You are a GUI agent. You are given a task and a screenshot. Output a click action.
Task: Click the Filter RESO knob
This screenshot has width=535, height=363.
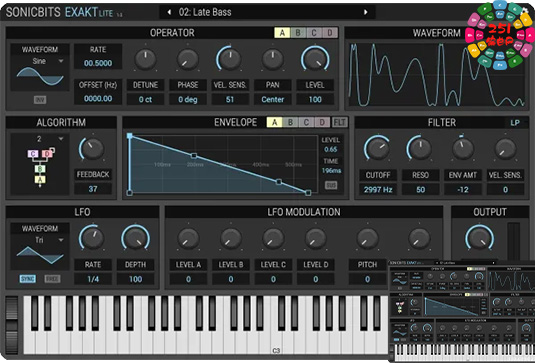pos(420,149)
